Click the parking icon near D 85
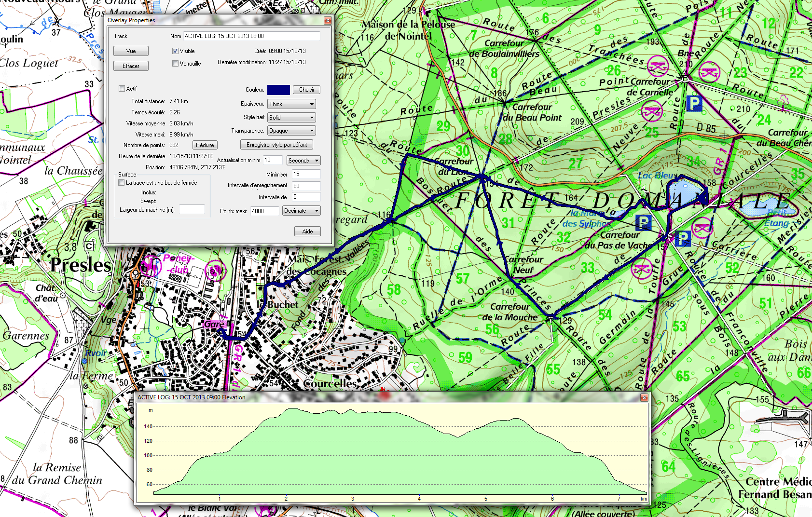Screen dimensions: 812x517 click(694, 103)
